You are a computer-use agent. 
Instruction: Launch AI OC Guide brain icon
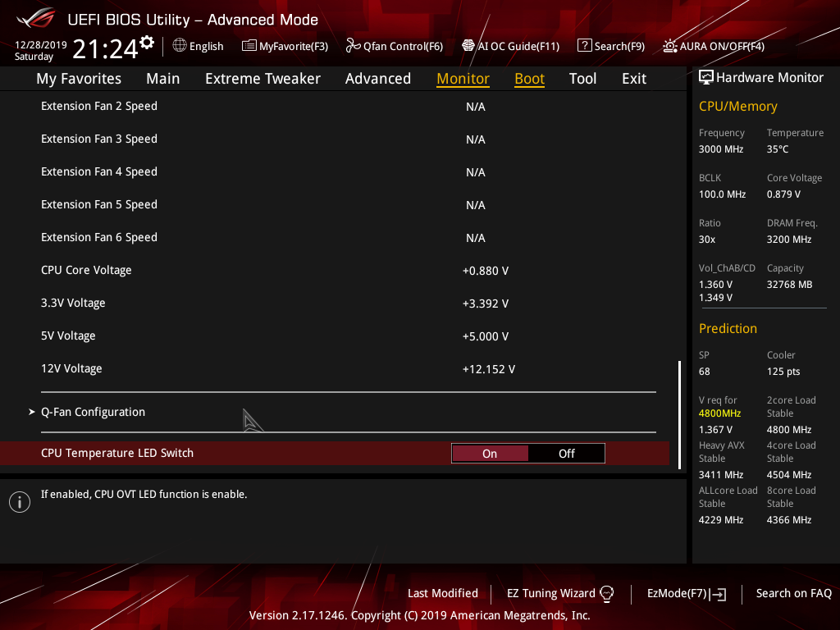pos(468,46)
